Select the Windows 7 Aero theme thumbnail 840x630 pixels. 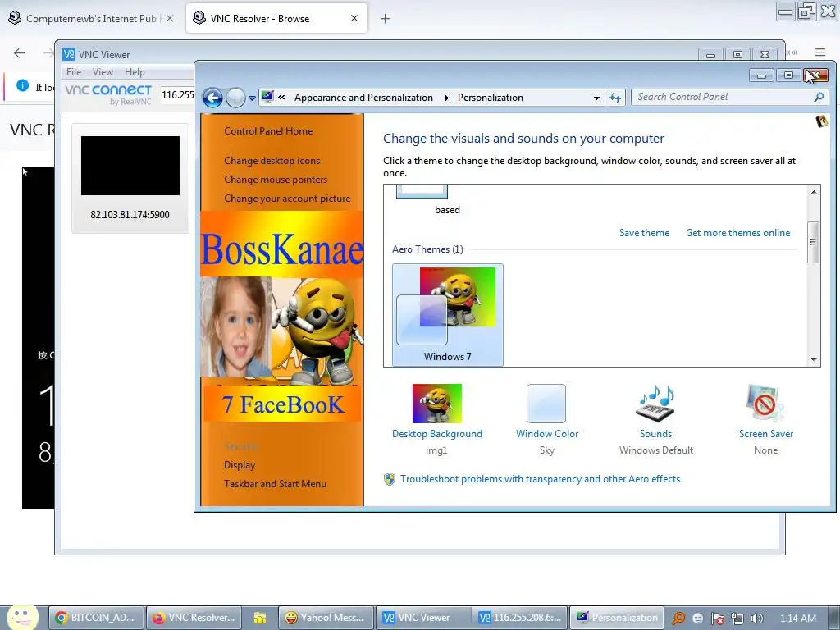coord(447,314)
